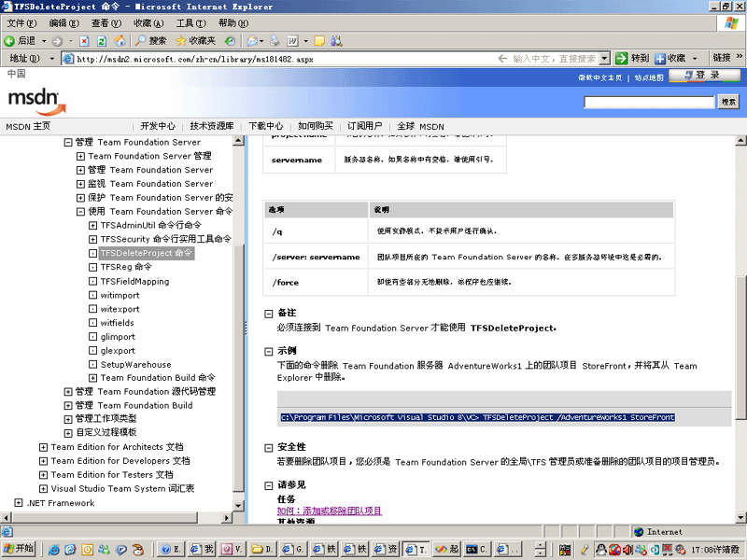This screenshot has width=747, height=560.
Task: Click the Stop loading icon
Action: coord(84,41)
